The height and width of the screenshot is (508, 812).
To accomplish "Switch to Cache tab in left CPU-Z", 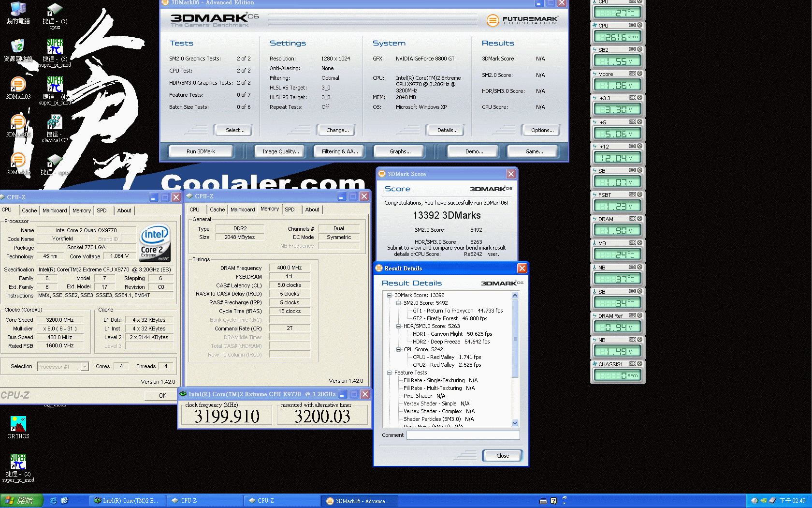I will 29,210.
